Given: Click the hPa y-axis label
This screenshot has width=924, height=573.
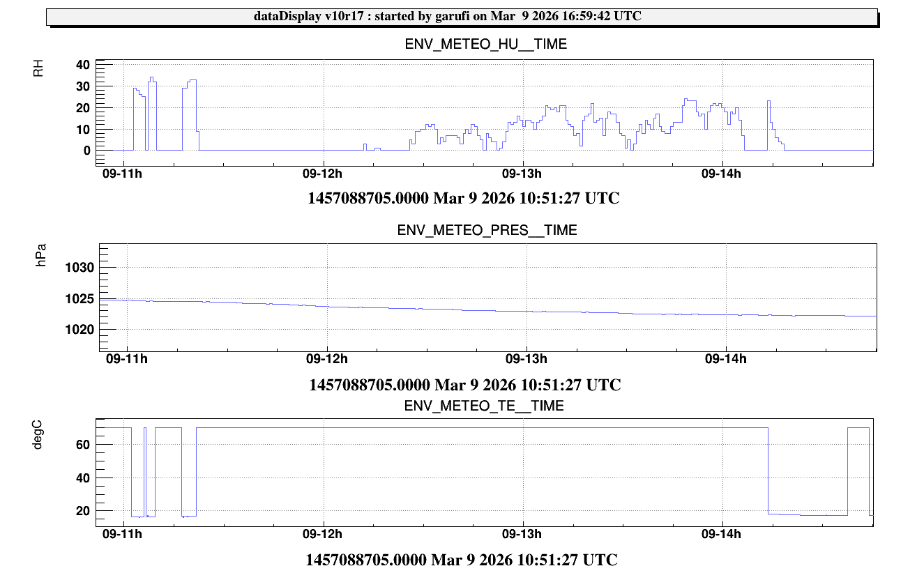Looking at the screenshot, I should (x=40, y=256).
